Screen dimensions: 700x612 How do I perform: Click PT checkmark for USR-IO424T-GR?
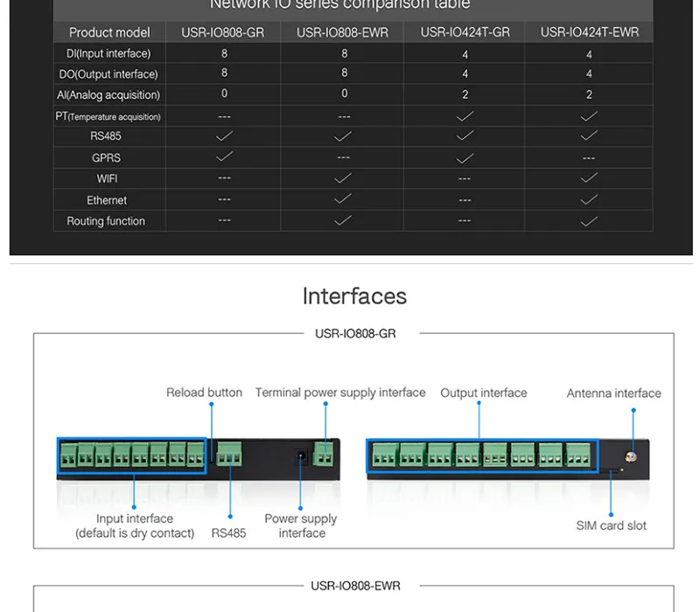click(465, 116)
